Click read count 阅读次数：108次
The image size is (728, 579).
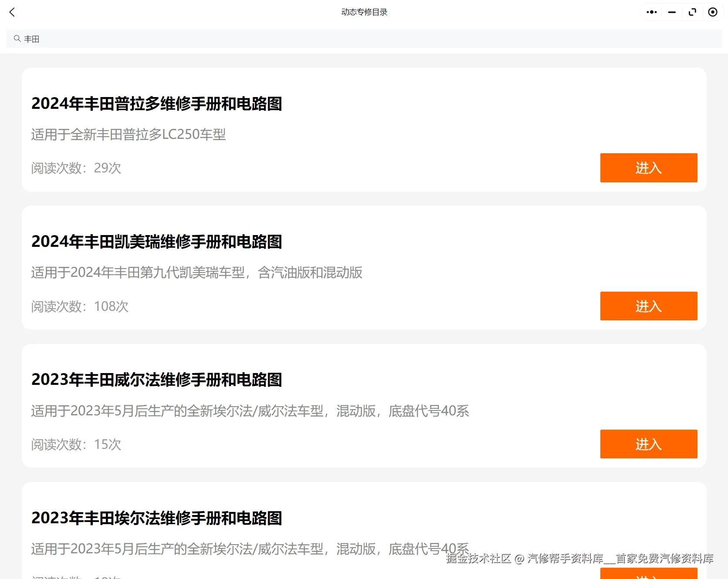pos(80,306)
